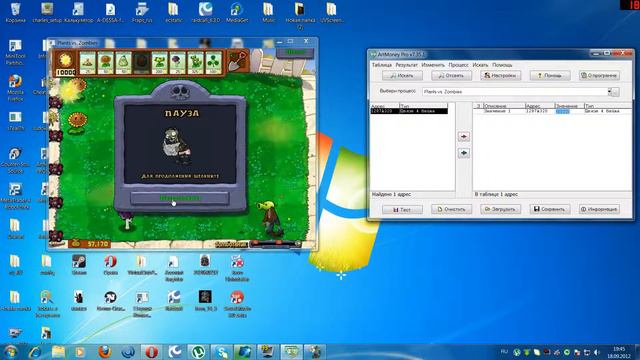Click the Адрес column header in the right table

click(x=540, y=106)
